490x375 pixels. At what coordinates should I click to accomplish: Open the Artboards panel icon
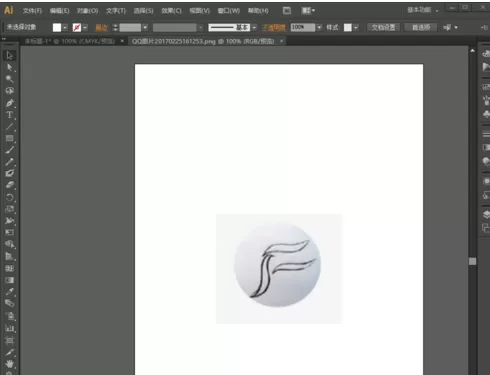point(486,228)
